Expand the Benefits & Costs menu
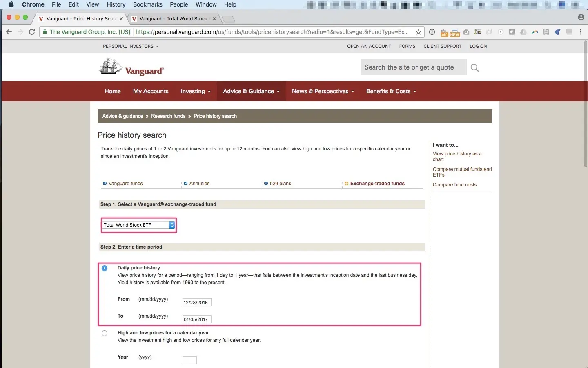Screen dimensions: 588x368 coord(391,91)
